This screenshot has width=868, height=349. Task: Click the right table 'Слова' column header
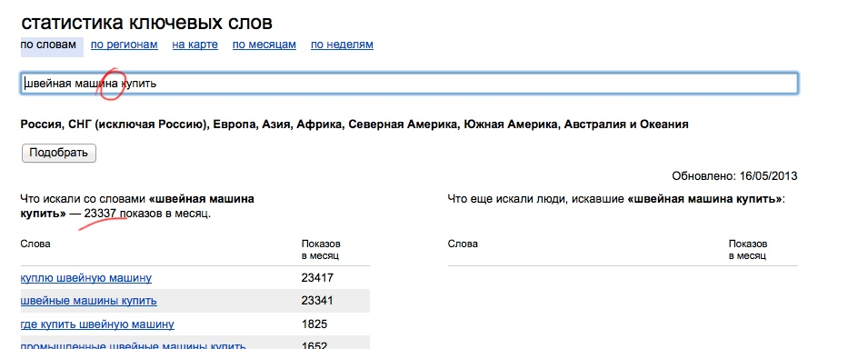pyautogui.click(x=463, y=244)
